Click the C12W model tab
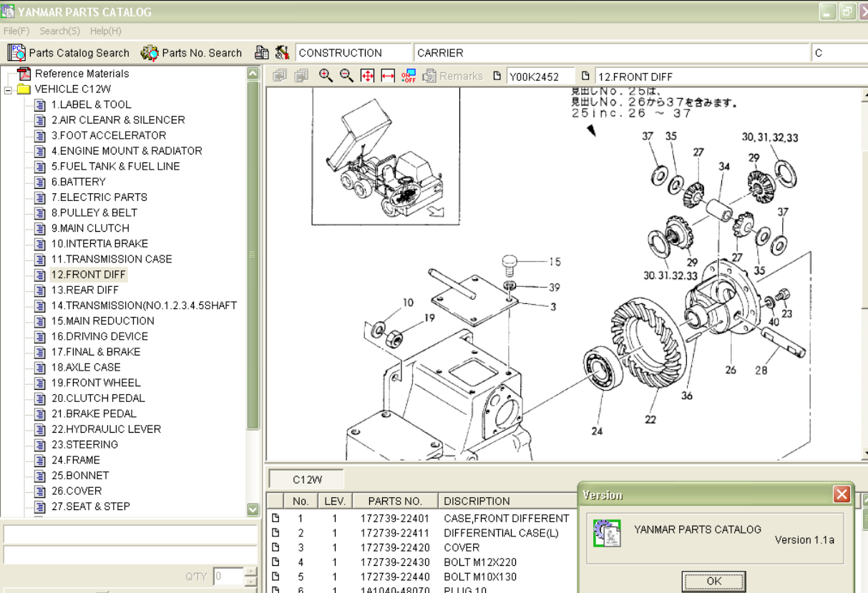Viewport: 868px width, 593px height. tap(307, 479)
